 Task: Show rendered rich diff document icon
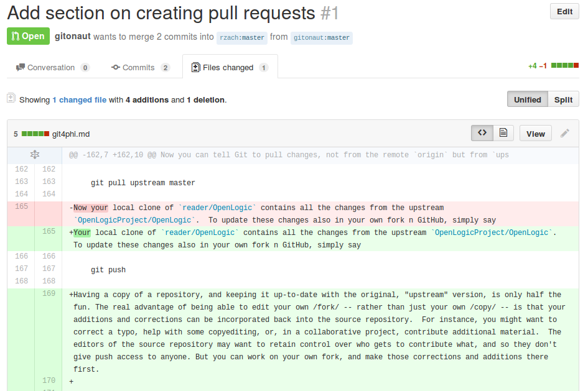503,133
